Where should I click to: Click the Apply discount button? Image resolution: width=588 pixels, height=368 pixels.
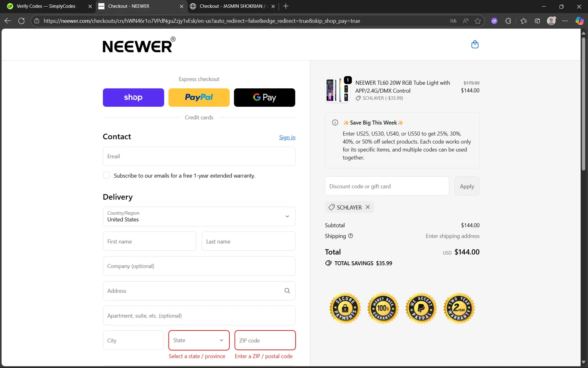pyautogui.click(x=467, y=186)
